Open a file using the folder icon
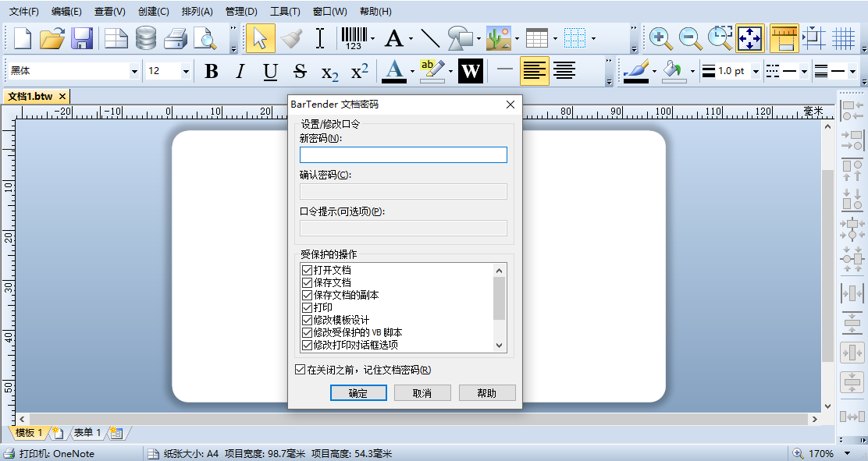This screenshot has width=868, height=461. 52,39
